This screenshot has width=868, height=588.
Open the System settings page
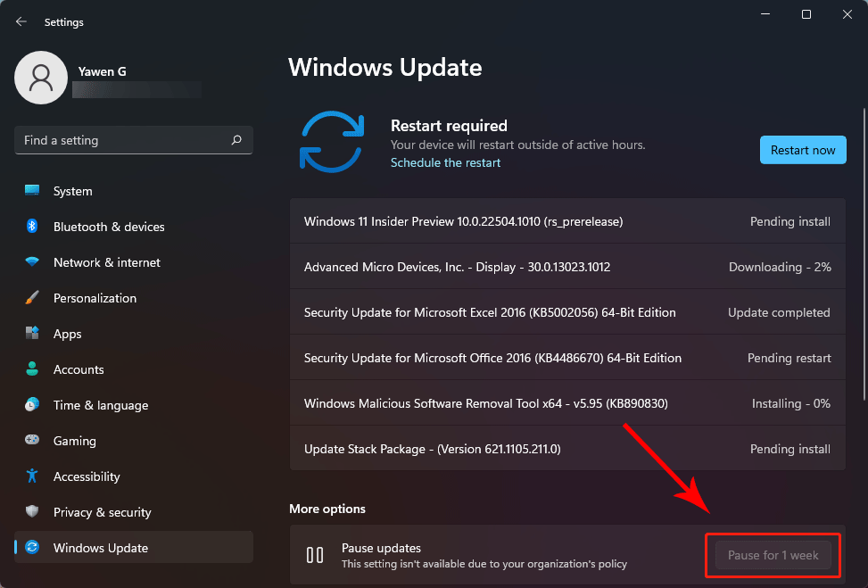[x=134, y=191]
